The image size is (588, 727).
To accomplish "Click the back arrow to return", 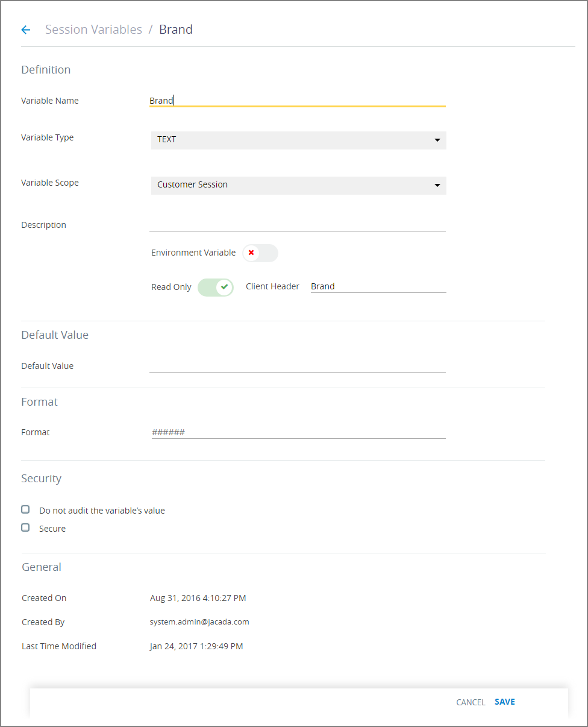I will (25, 30).
